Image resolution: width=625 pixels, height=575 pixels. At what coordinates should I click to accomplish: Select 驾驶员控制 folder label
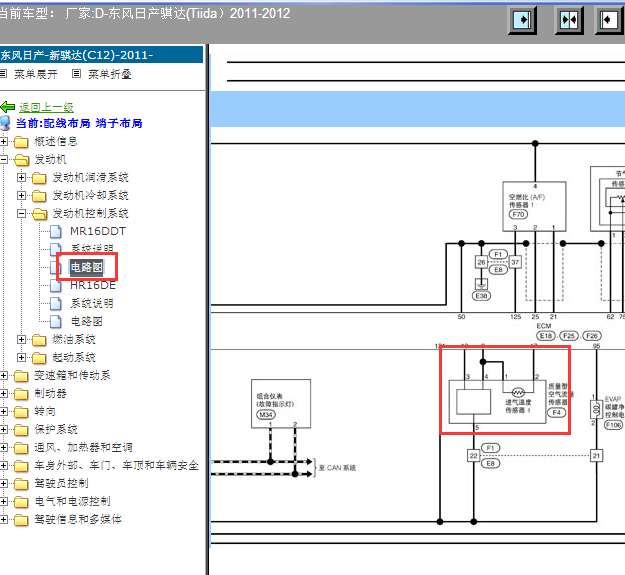tap(61, 483)
